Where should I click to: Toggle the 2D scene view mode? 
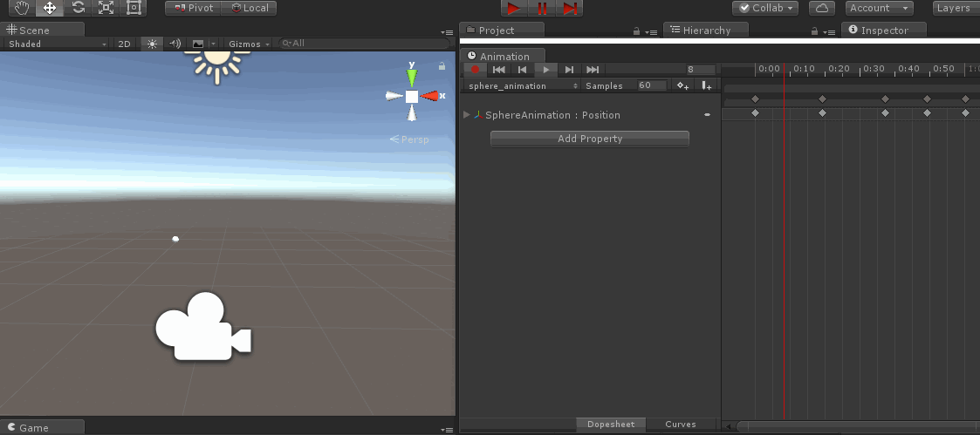(x=125, y=44)
